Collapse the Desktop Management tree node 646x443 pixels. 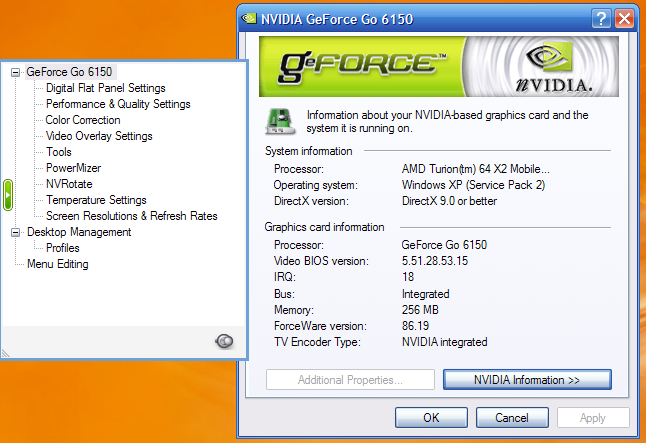(x=15, y=232)
